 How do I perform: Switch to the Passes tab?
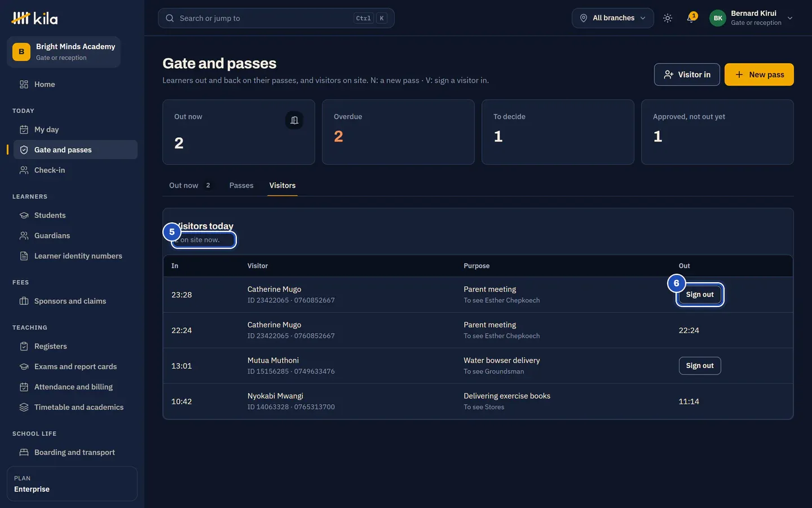[241, 185]
